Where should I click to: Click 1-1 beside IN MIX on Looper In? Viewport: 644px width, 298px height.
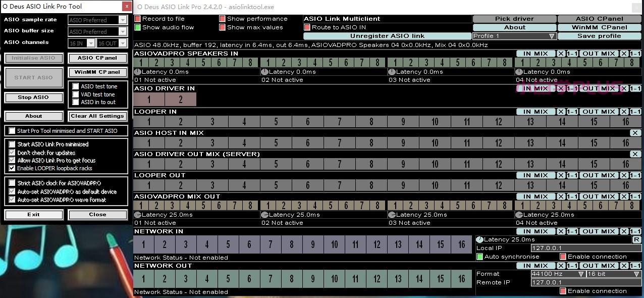coord(572,112)
